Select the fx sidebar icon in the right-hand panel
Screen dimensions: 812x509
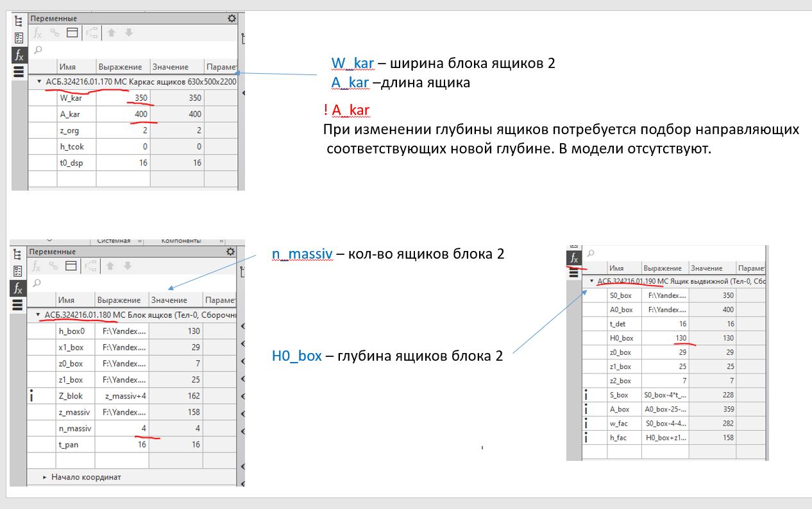(573, 258)
